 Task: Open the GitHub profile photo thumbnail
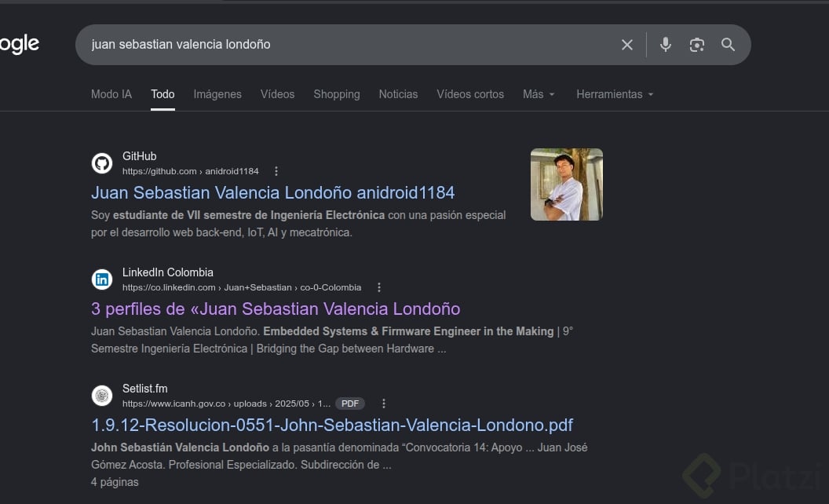(567, 184)
